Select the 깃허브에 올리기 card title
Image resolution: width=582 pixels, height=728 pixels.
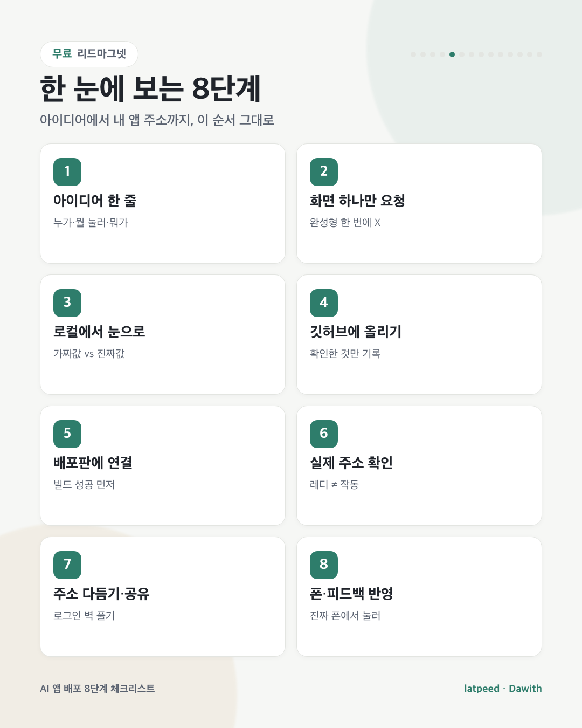click(356, 332)
